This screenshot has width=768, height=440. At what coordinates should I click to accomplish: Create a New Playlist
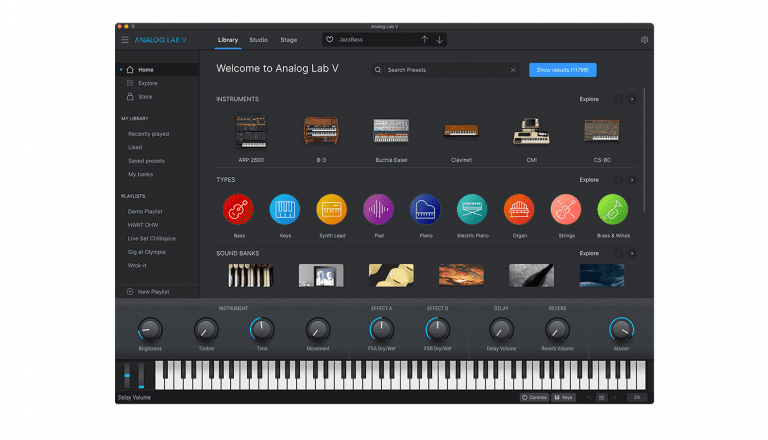point(148,292)
